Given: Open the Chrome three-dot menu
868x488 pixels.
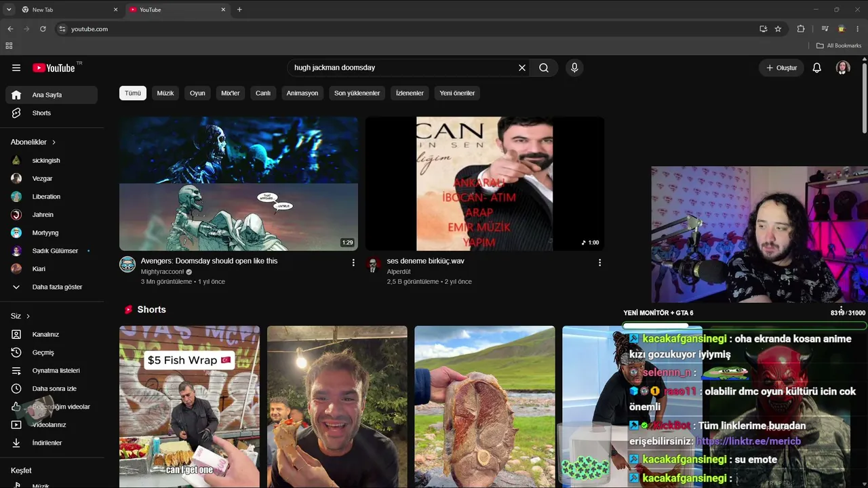Looking at the screenshot, I should [x=858, y=29].
